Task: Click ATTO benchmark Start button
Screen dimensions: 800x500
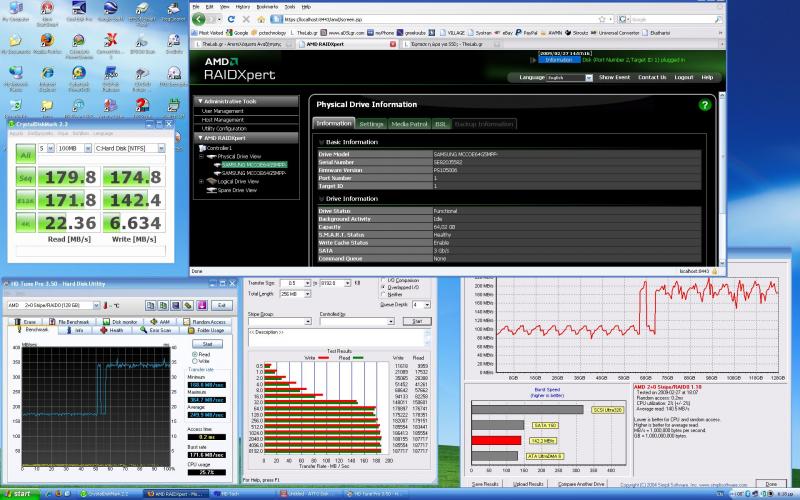Action: pyautogui.click(x=417, y=321)
